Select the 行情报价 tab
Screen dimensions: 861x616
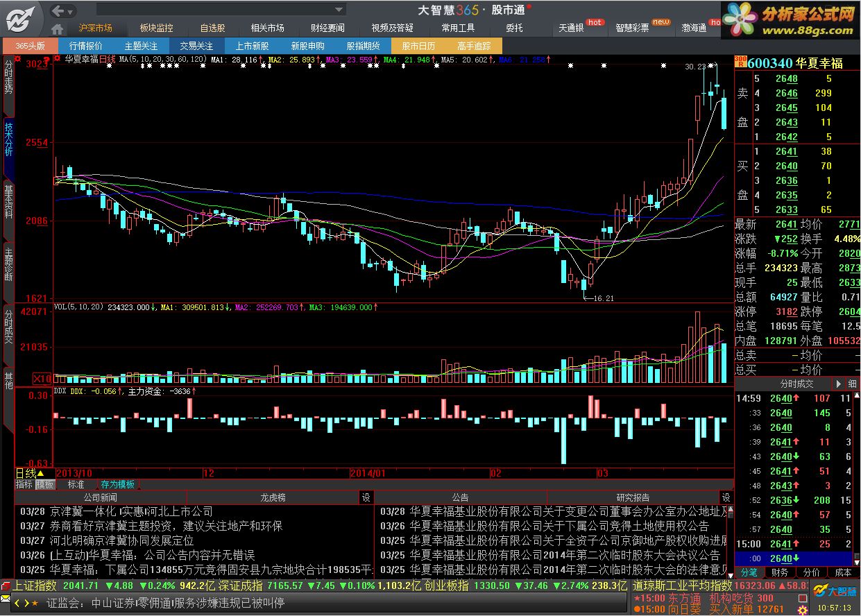[x=85, y=46]
